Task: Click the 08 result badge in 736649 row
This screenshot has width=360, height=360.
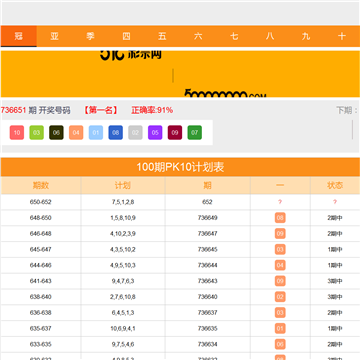Action: pyautogui.click(x=280, y=218)
